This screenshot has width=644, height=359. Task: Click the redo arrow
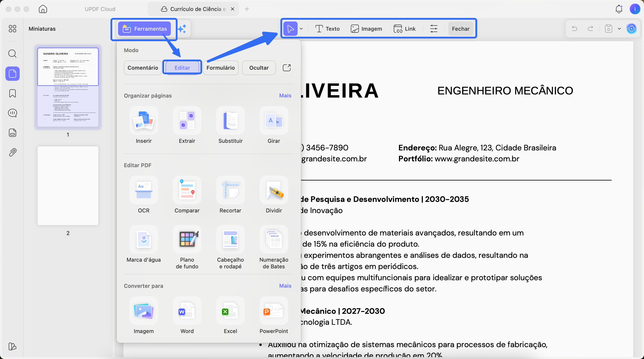point(591,29)
